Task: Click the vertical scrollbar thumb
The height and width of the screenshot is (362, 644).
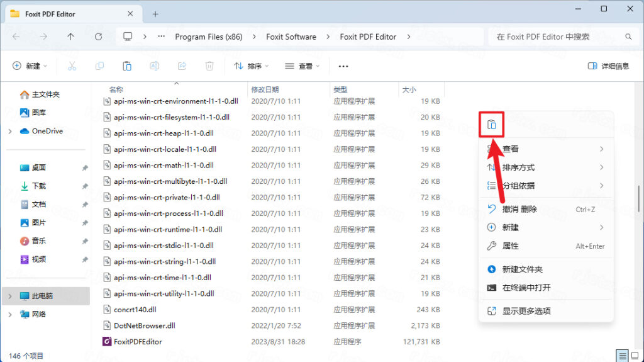Action: coord(638,199)
